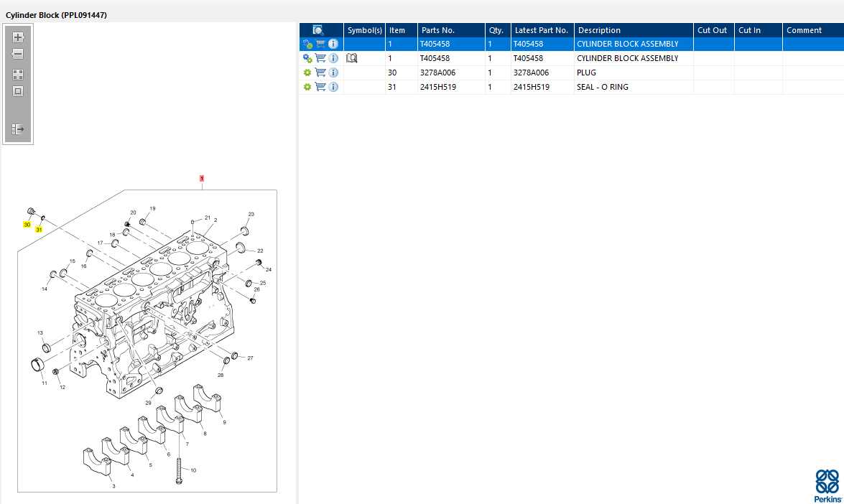Viewport: 844px width, 504px height.
Task: Add SEAL - O RING to the cart
Action: pyautogui.click(x=320, y=87)
